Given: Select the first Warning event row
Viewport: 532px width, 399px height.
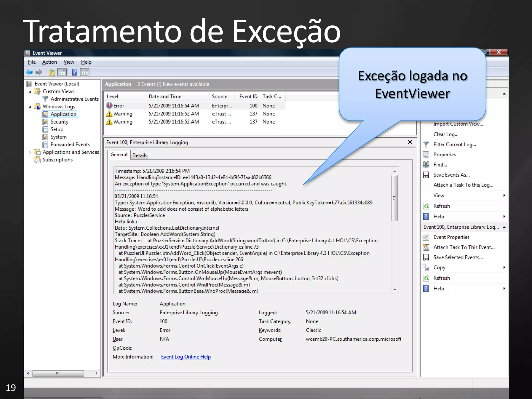Looking at the screenshot, I should tap(195, 114).
